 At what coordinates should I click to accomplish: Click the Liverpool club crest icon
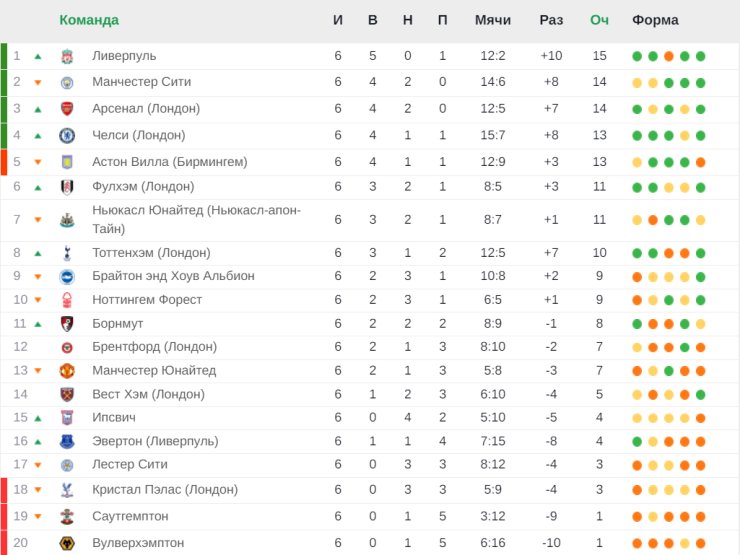[x=67, y=56]
